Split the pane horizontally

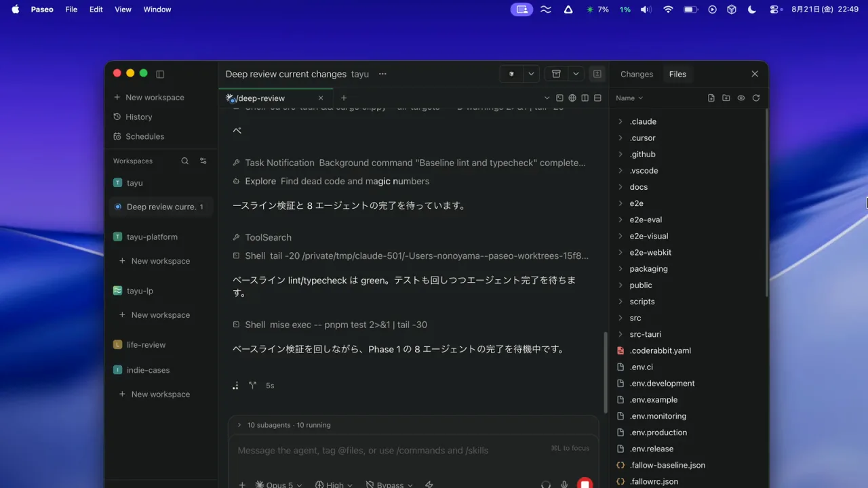(x=597, y=98)
